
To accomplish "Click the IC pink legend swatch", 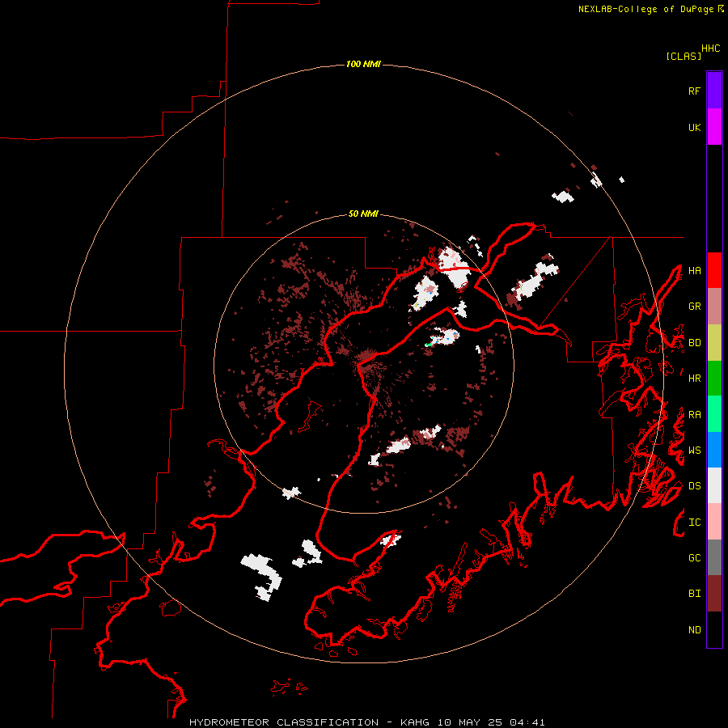I will tap(714, 522).
